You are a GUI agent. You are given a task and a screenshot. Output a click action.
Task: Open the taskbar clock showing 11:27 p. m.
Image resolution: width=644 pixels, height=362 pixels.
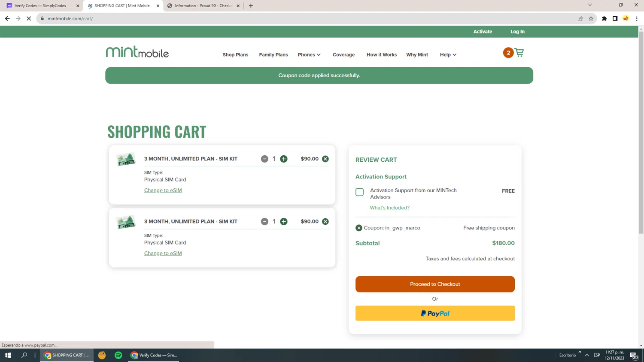[x=614, y=355]
